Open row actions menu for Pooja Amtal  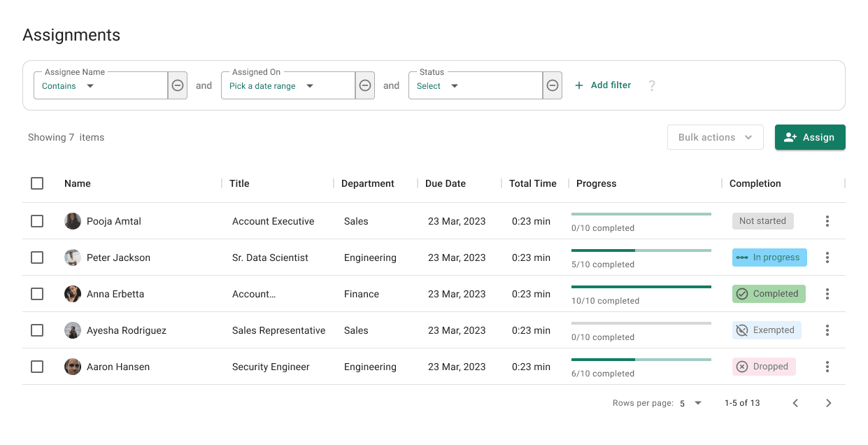pyautogui.click(x=827, y=221)
